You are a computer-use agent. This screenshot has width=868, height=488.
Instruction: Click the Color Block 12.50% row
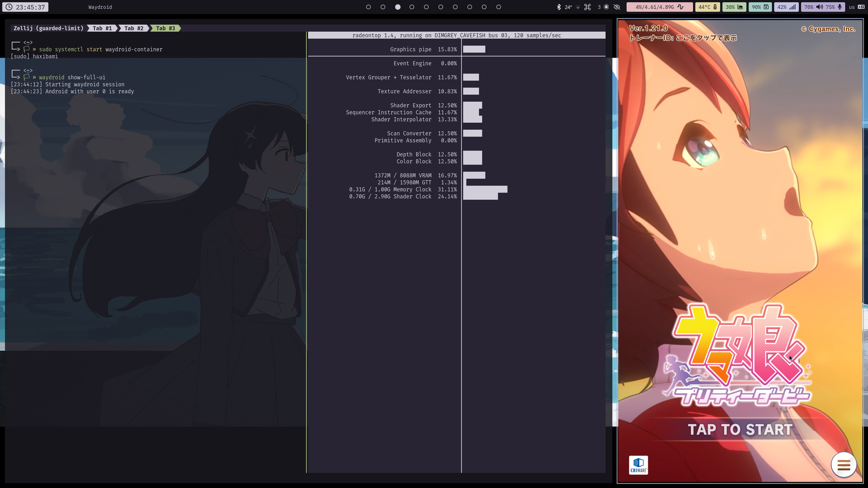click(427, 161)
